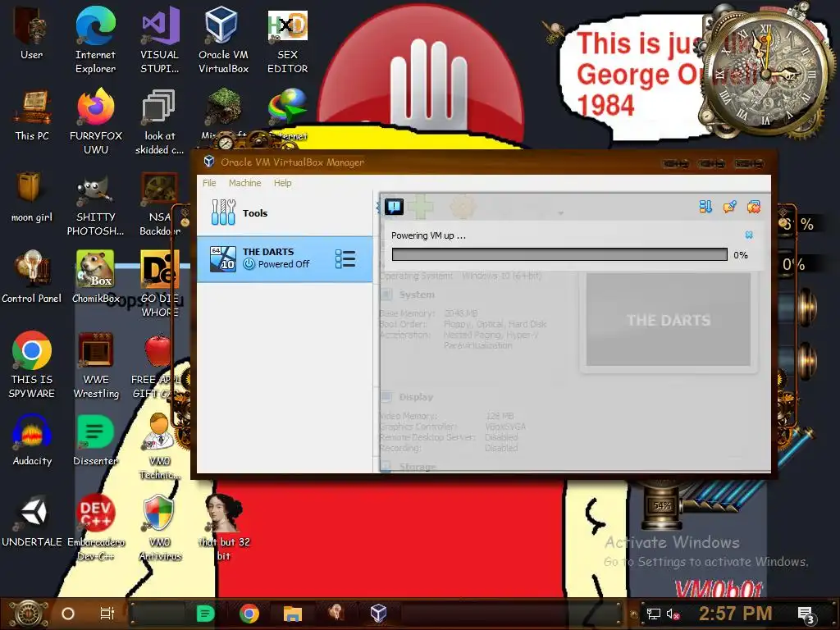Open Dissenter from the taskbar
Image resolution: width=840 pixels, height=630 pixels.
pyautogui.click(x=206, y=614)
